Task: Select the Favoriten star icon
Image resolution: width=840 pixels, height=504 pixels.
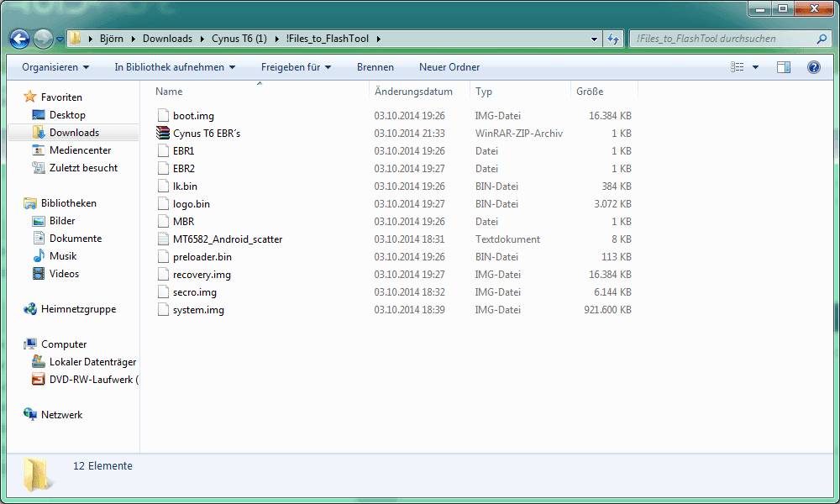Action: click(30, 97)
